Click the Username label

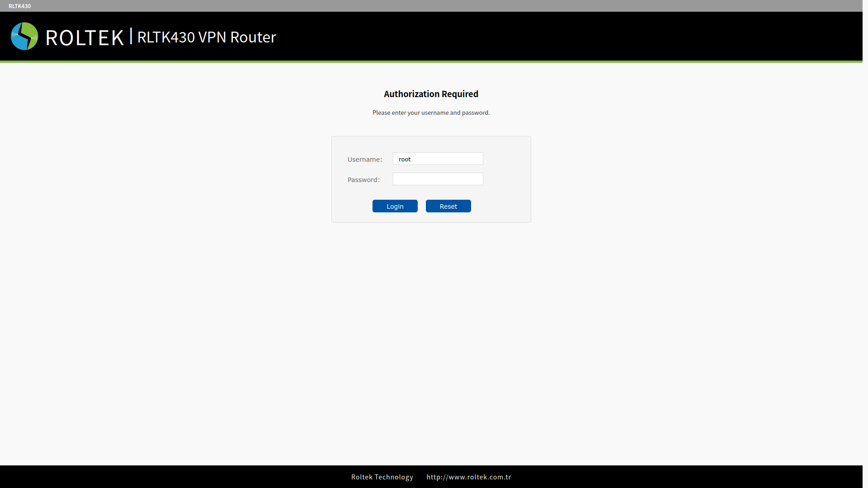point(364,160)
